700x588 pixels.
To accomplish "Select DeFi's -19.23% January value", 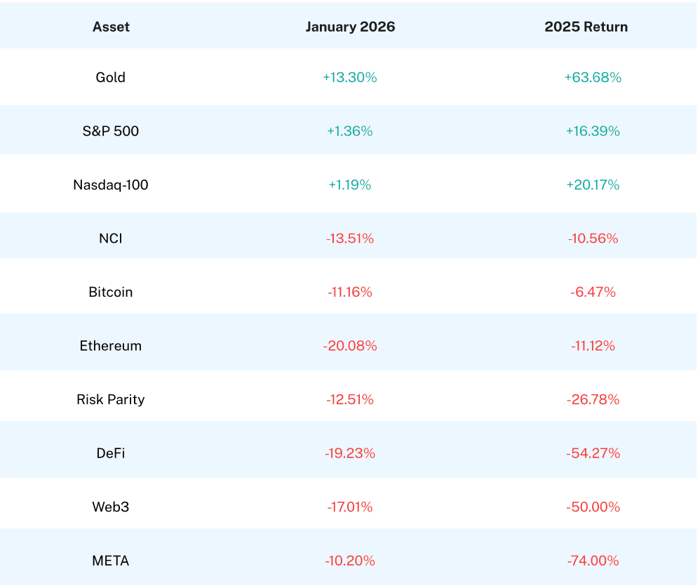I will pos(350,453).
